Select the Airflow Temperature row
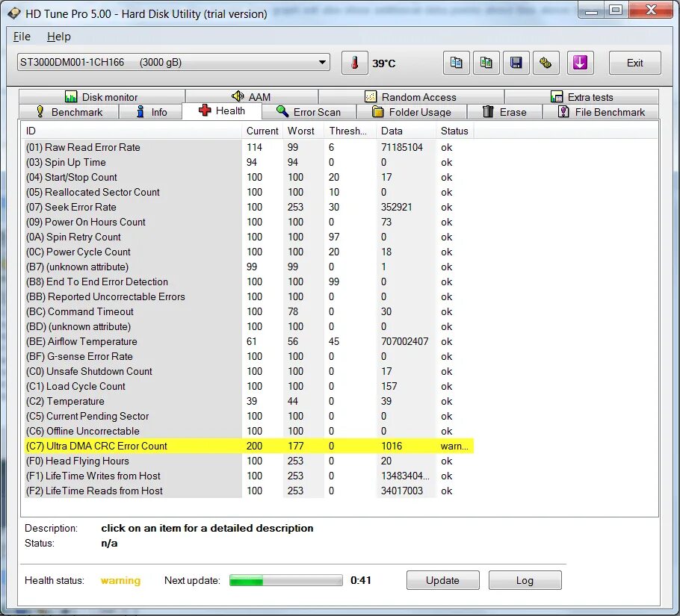 point(249,342)
